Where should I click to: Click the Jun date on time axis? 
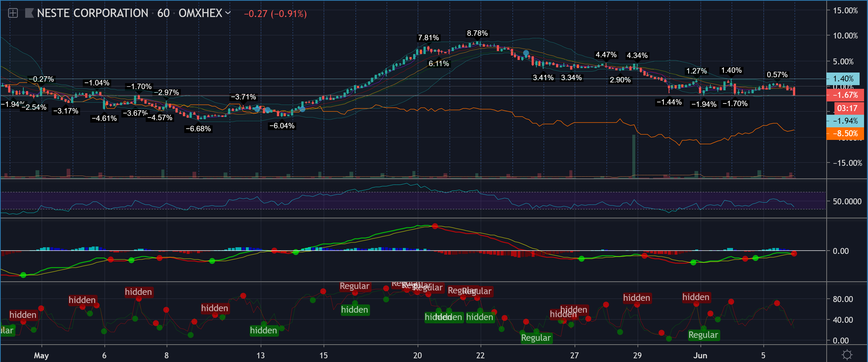(700, 355)
